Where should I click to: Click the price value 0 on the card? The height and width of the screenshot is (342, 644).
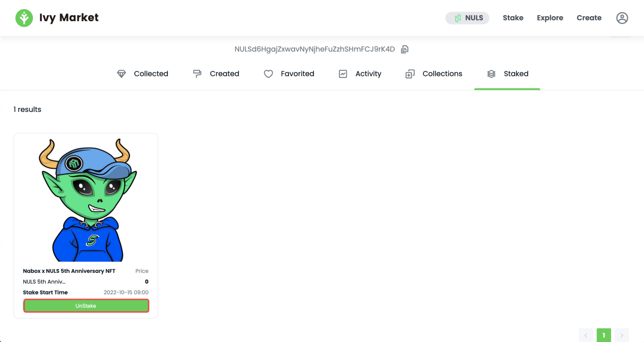[x=147, y=282]
